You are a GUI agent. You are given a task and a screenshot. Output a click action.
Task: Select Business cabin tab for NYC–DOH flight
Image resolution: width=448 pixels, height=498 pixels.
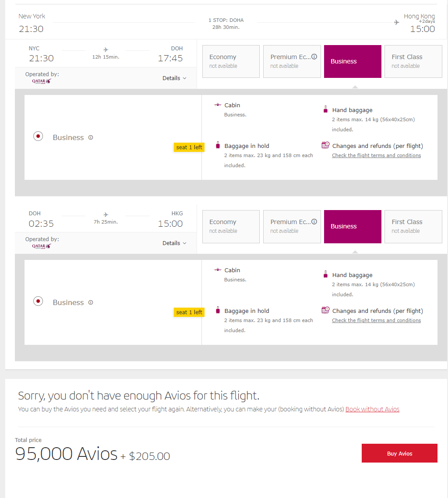pos(353,61)
